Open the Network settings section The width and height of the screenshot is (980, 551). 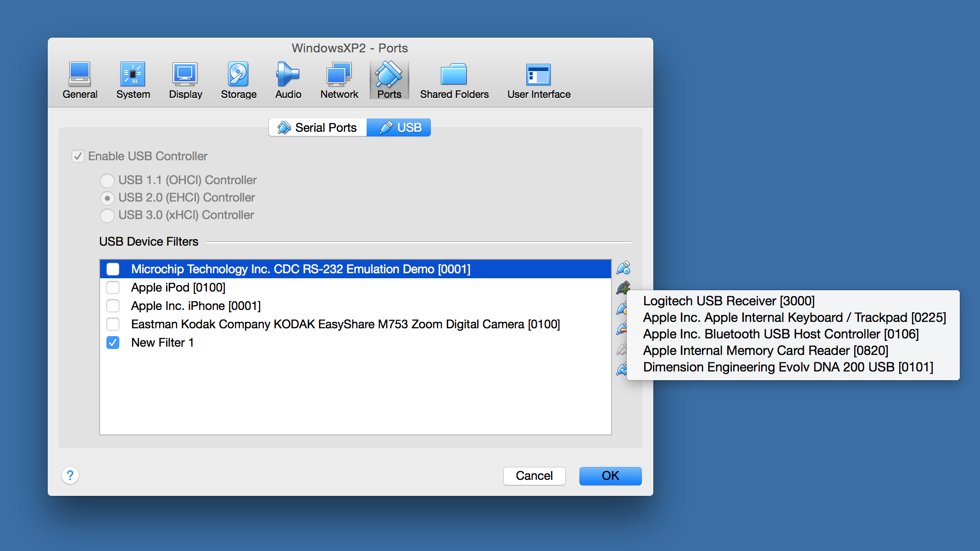(339, 81)
